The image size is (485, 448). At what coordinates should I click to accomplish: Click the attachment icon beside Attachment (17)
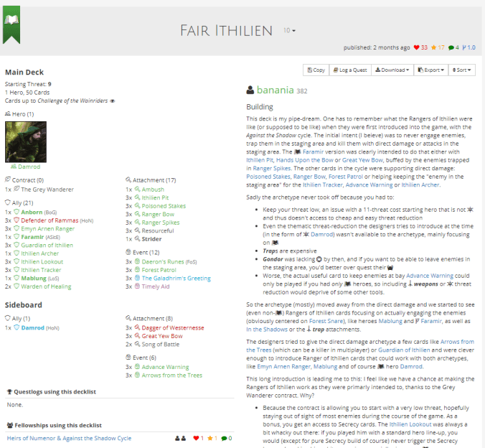[128, 179]
